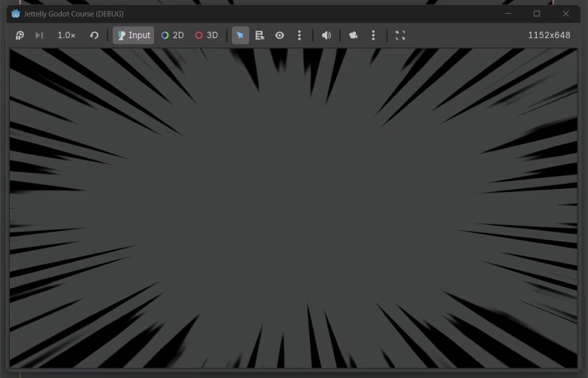
Task: Mute the game audio
Action: tap(326, 35)
